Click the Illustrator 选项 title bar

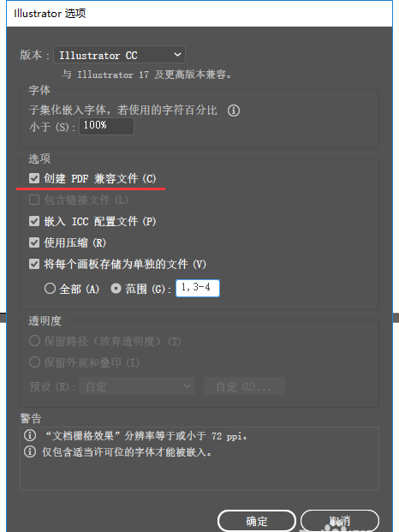[199, 14]
